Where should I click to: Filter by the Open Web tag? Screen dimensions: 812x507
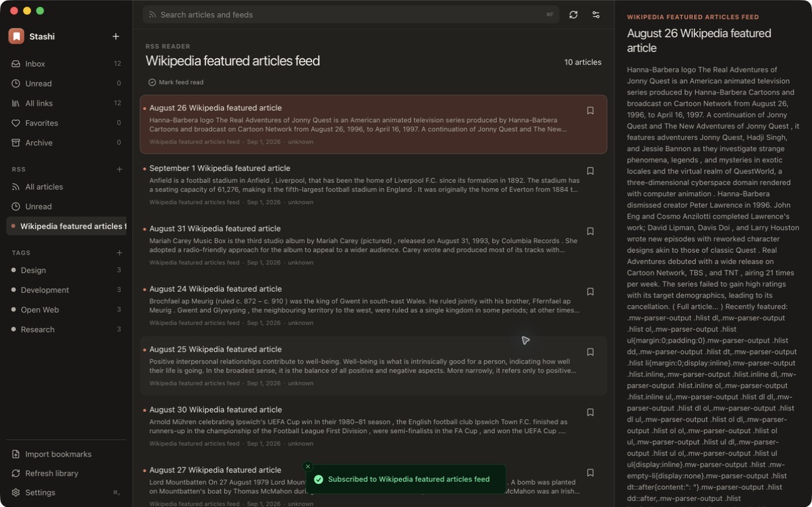point(66,310)
